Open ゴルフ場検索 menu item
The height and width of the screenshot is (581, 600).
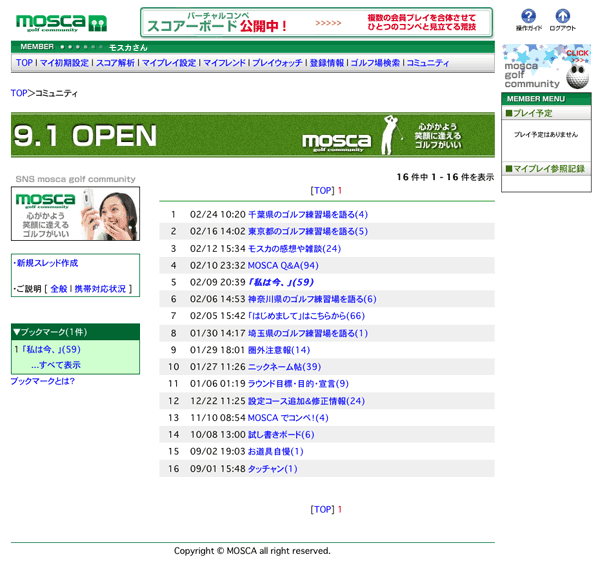tap(375, 63)
